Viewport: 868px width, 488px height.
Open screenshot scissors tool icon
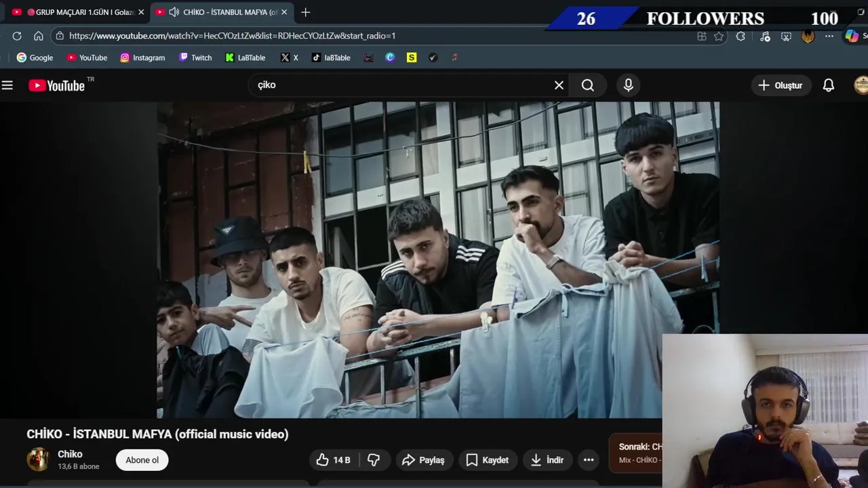(786, 37)
